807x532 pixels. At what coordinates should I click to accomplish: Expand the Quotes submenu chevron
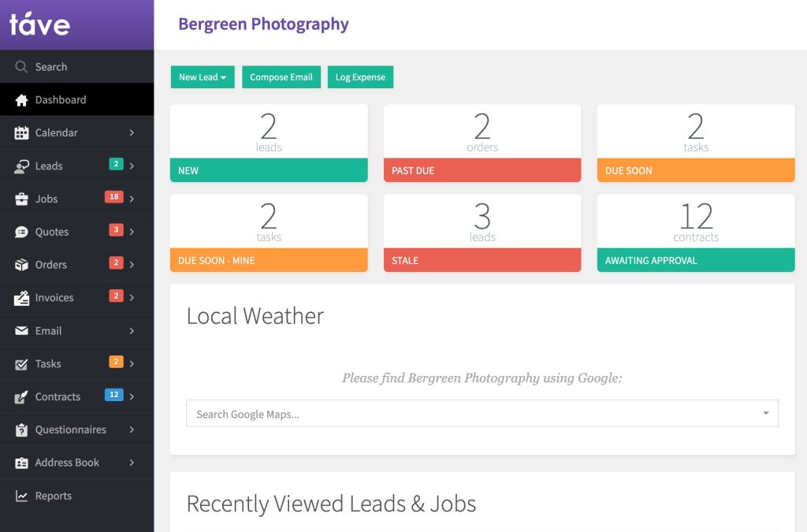pos(132,232)
